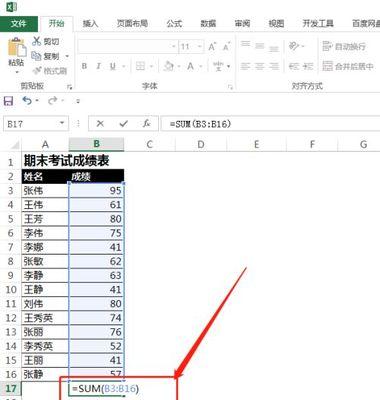Viewport: 380px width, 400px height.
Task: Open the Fill Color dropdown arrow
Action: tap(179, 66)
